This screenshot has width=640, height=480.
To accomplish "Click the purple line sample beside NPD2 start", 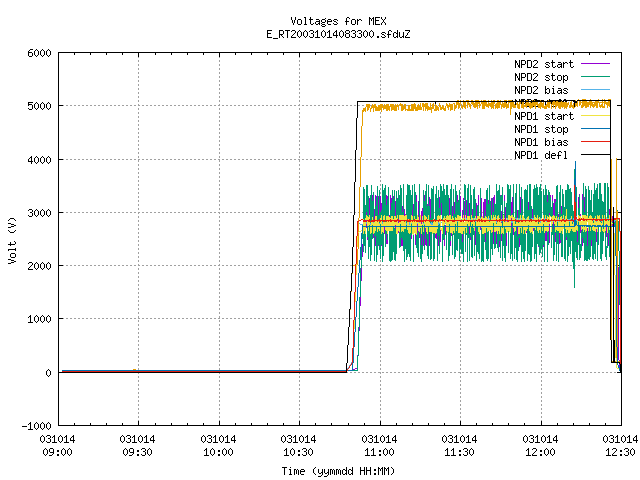I will point(596,64).
